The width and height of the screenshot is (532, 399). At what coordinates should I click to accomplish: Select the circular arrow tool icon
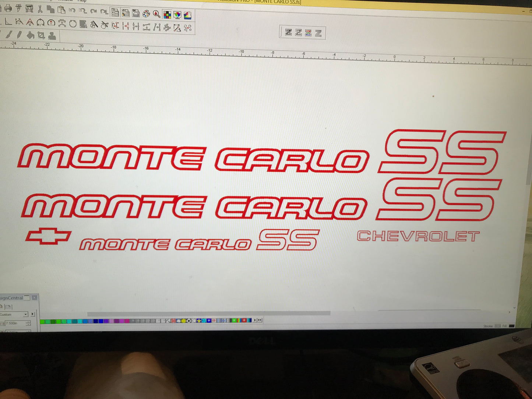point(73,24)
